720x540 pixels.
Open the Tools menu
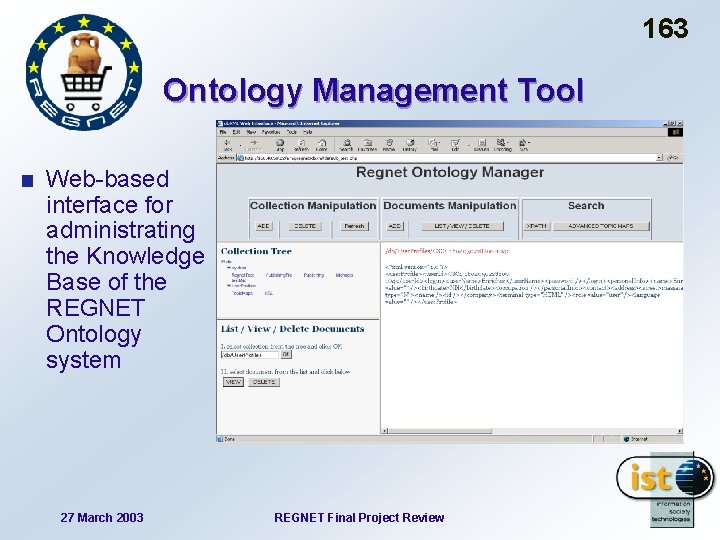click(x=292, y=132)
